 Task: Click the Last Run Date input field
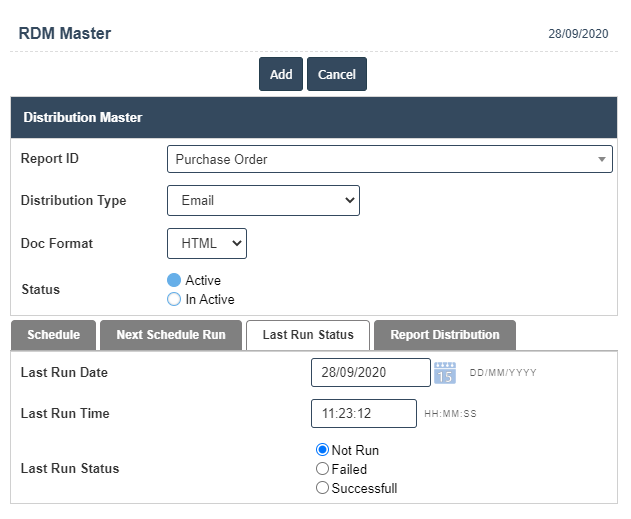(370, 372)
